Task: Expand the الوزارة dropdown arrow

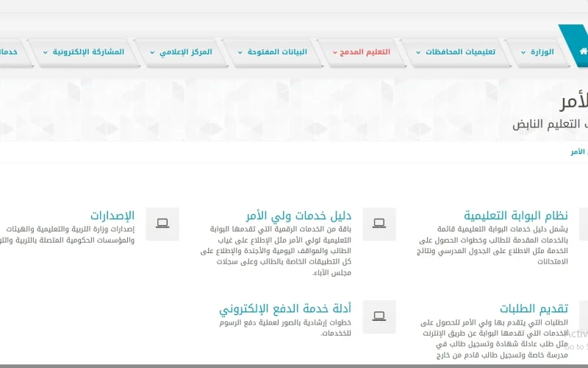Action: coord(523,53)
